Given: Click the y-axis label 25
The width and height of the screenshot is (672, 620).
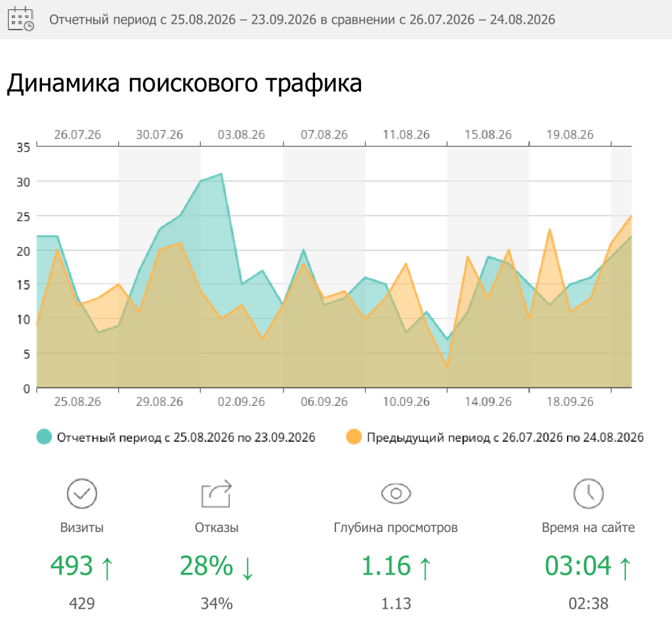Looking at the screenshot, I should point(23,217).
